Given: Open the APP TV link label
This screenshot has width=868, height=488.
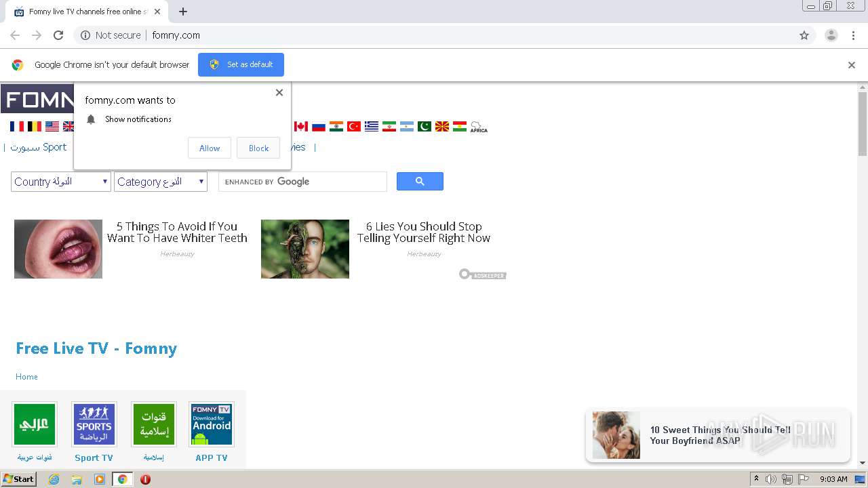Looking at the screenshot, I should (x=212, y=458).
